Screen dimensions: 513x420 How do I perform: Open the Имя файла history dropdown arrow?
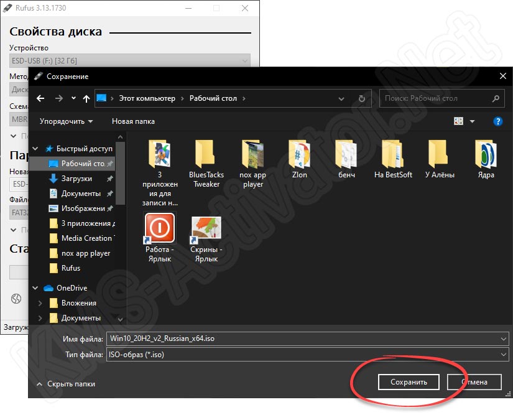[503, 338]
